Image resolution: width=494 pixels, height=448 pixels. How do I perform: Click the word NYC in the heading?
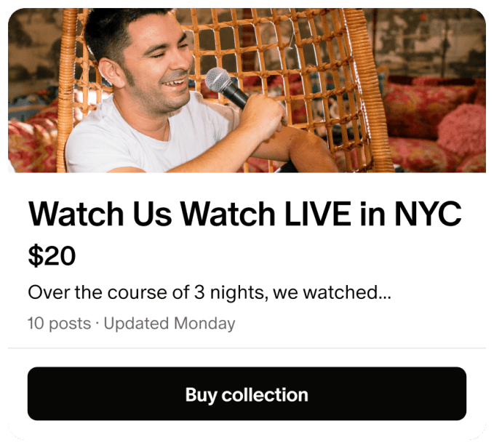428,214
